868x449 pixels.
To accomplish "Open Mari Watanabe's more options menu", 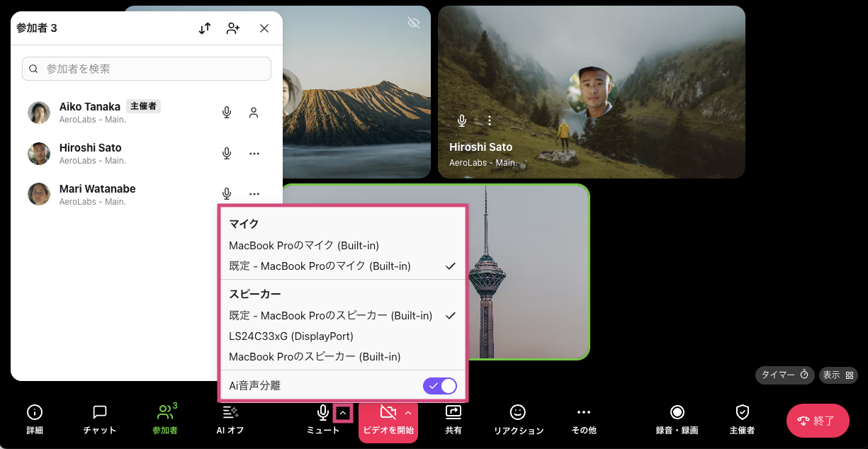I will tap(254, 193).
